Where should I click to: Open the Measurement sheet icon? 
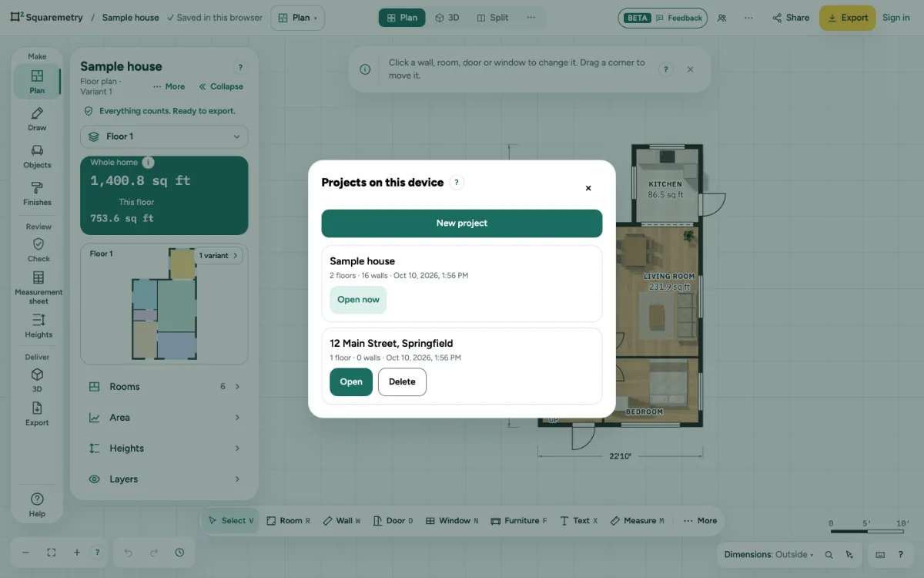point(38,287)
